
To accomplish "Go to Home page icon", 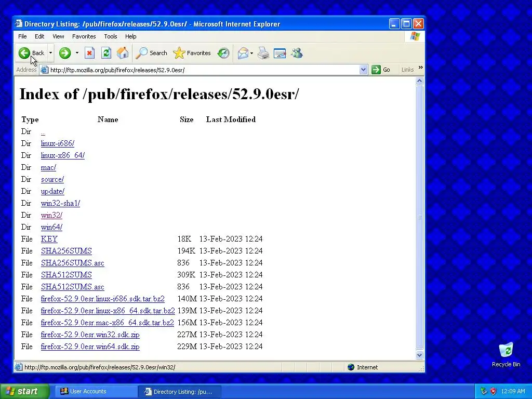I will coord(123,53).
